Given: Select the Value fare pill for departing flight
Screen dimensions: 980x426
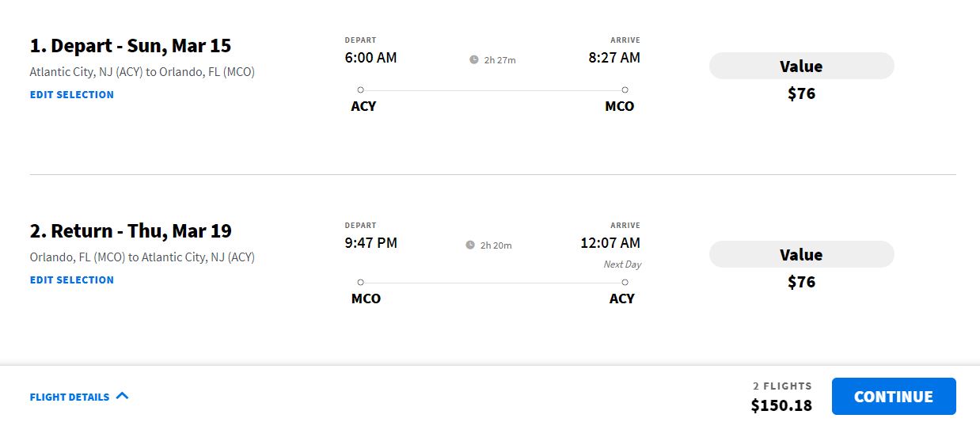Looking at the screenshot, I should (801, 67).
